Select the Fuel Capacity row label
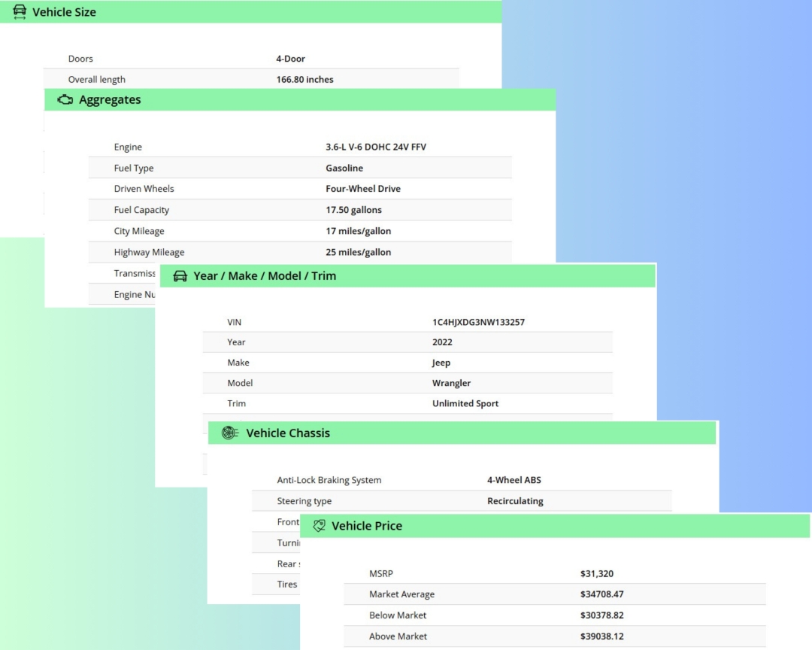 tap(141, 210)
